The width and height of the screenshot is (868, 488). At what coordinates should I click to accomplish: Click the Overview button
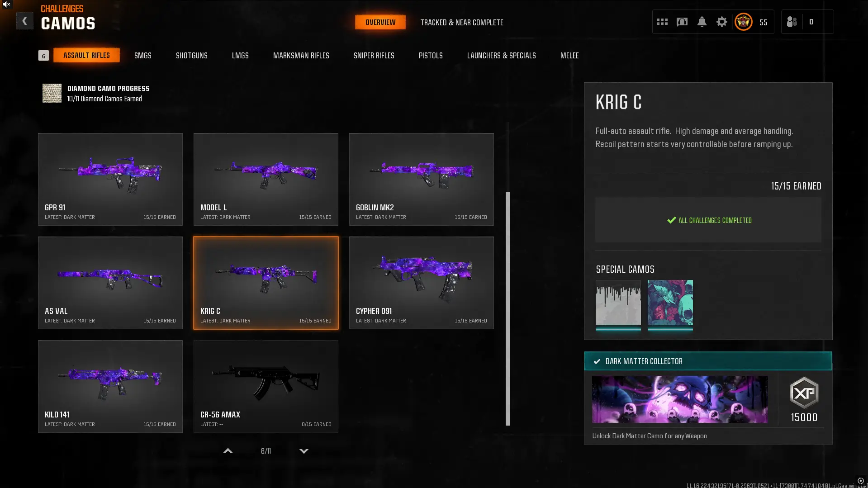380,22
